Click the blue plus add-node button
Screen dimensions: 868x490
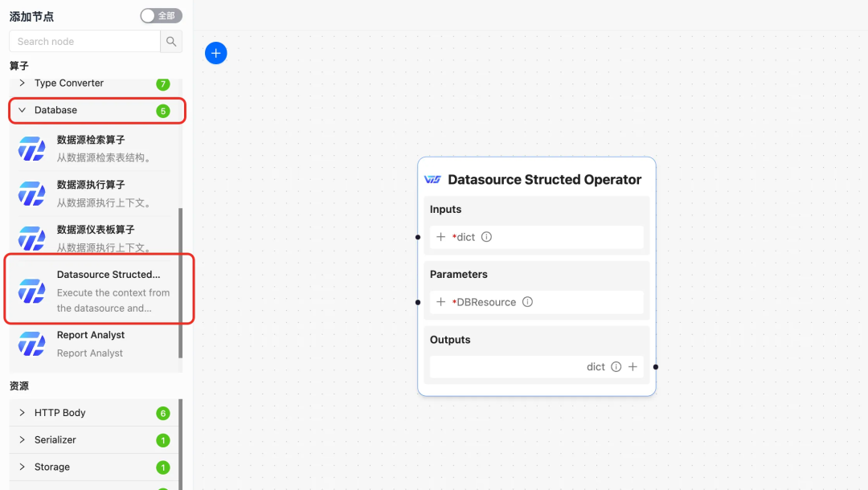point(216,53)
